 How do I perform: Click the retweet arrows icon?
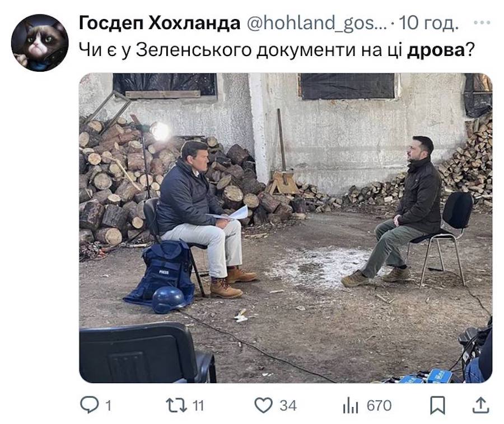[x=176, y=405]
